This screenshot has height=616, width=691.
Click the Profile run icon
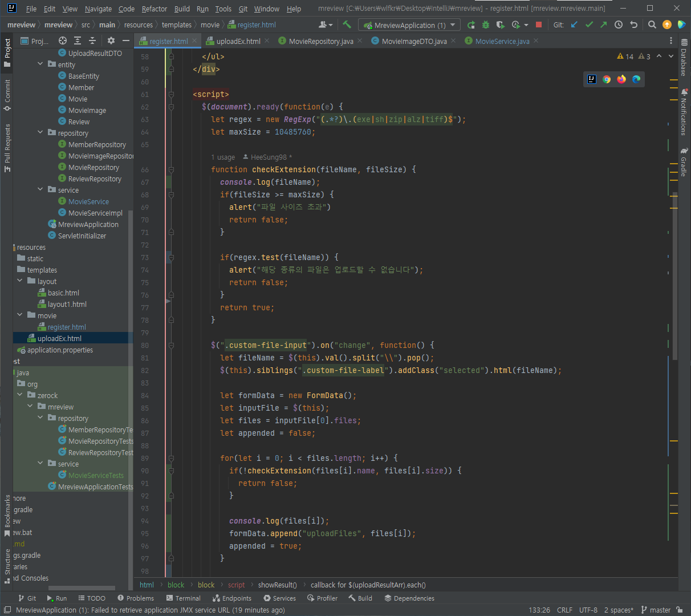[516, 25]
